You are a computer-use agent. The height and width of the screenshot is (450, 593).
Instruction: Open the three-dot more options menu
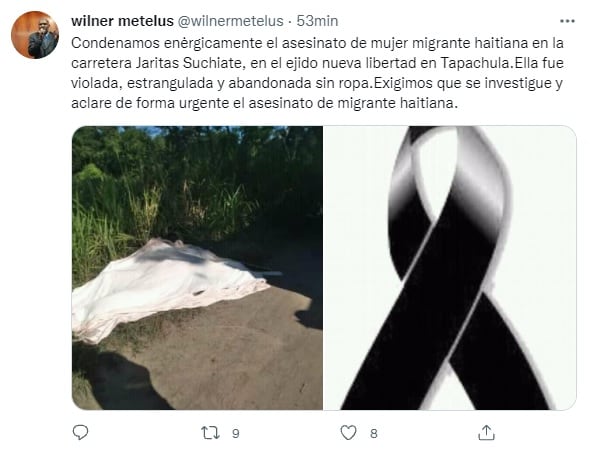[x=567, y=21]
